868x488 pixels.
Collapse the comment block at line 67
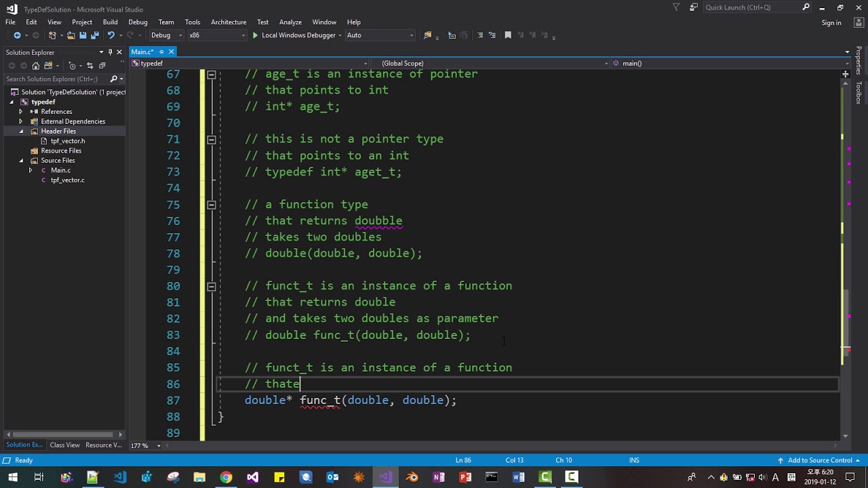click(x=211, y=75)
